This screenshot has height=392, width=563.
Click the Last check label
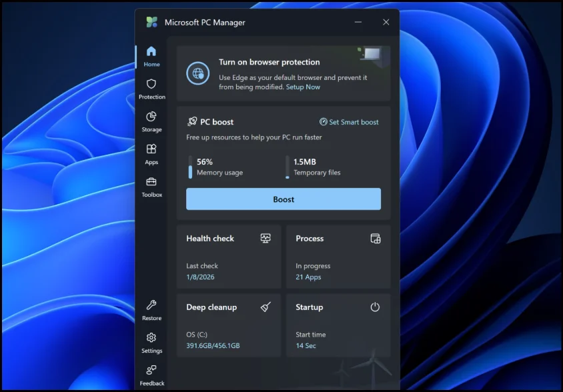click(202, 266)
